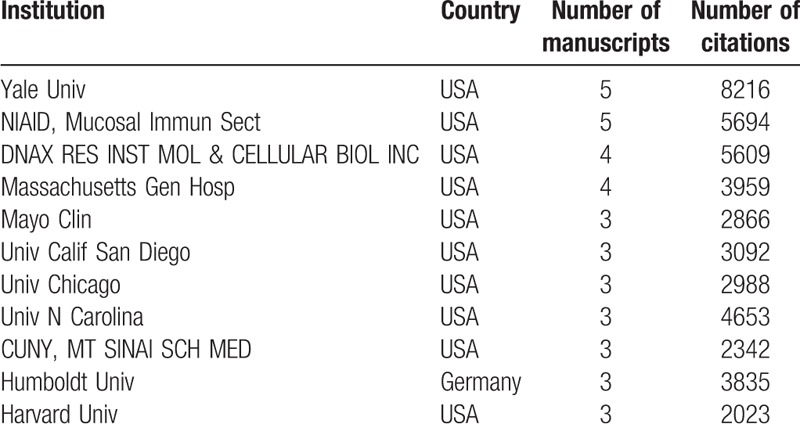Select Univ N Carolina entry
Screen dimensions: 800x424
(72, 317)
